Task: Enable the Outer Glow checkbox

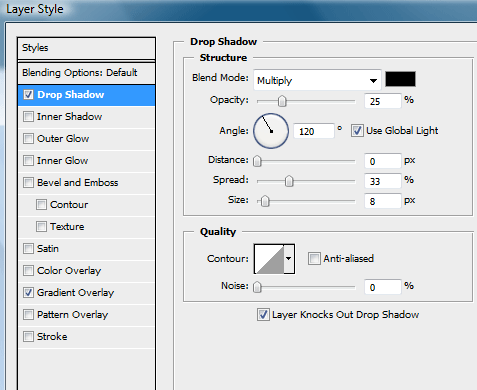Action: pos(28,139)
